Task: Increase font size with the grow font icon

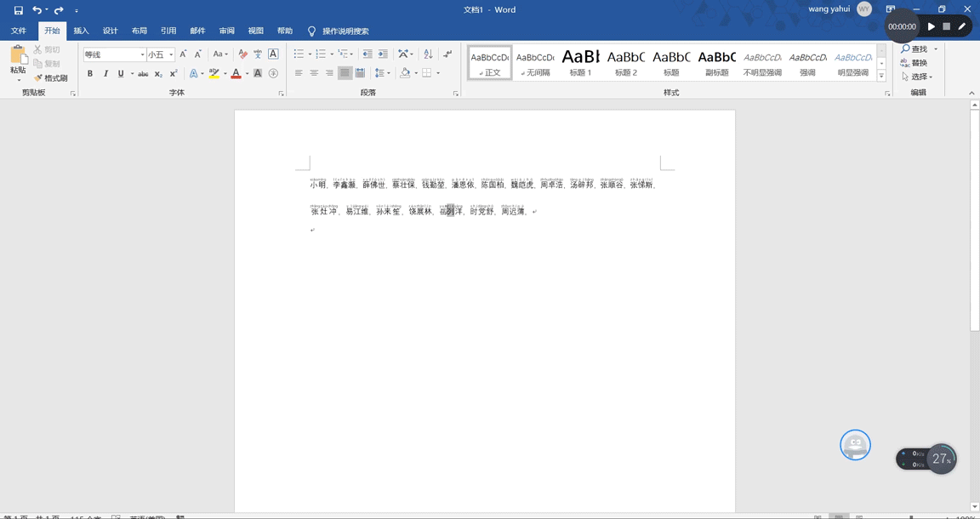Action: pos(183,54)
